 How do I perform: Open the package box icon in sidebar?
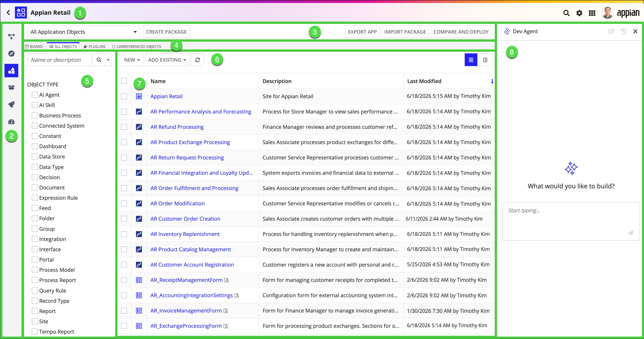tap(12, 87)
